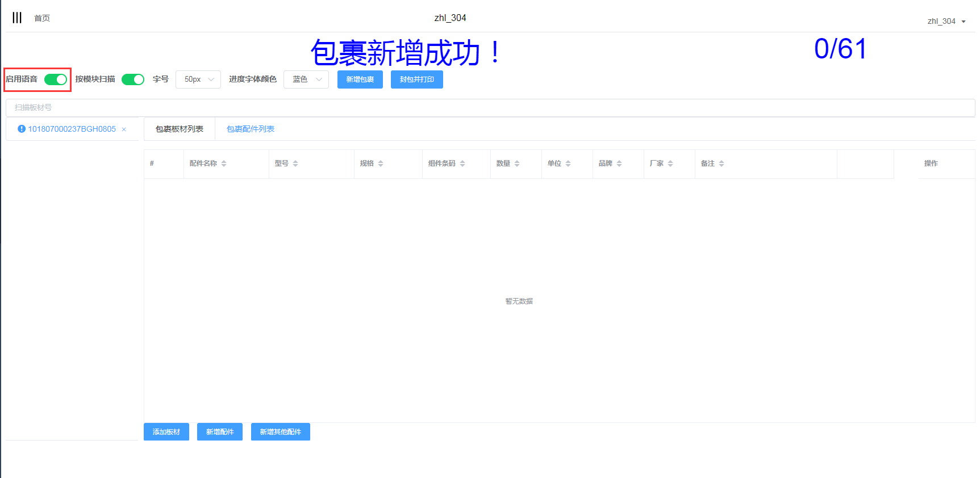Select the 包裹板材列表 tab

(x=180, y=129)
